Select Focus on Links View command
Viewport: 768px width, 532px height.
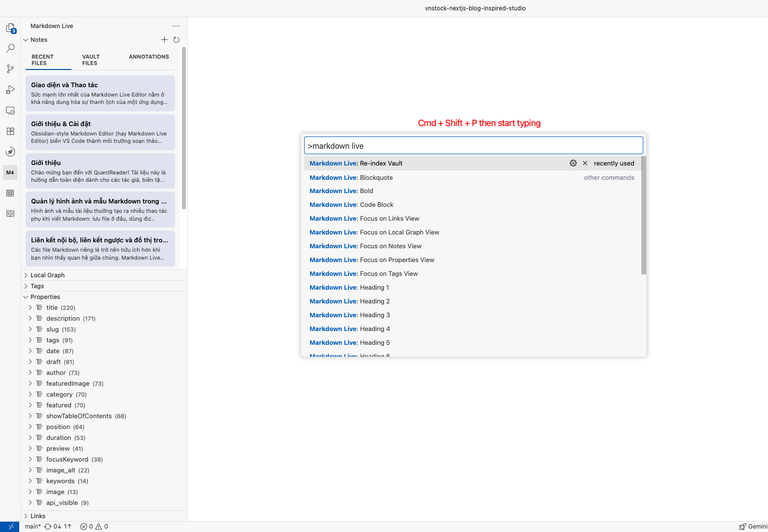(473, 219)
